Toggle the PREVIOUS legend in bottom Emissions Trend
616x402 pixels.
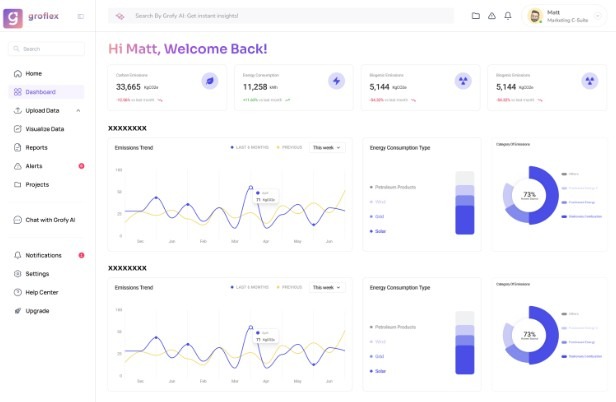tap(289, 287)
